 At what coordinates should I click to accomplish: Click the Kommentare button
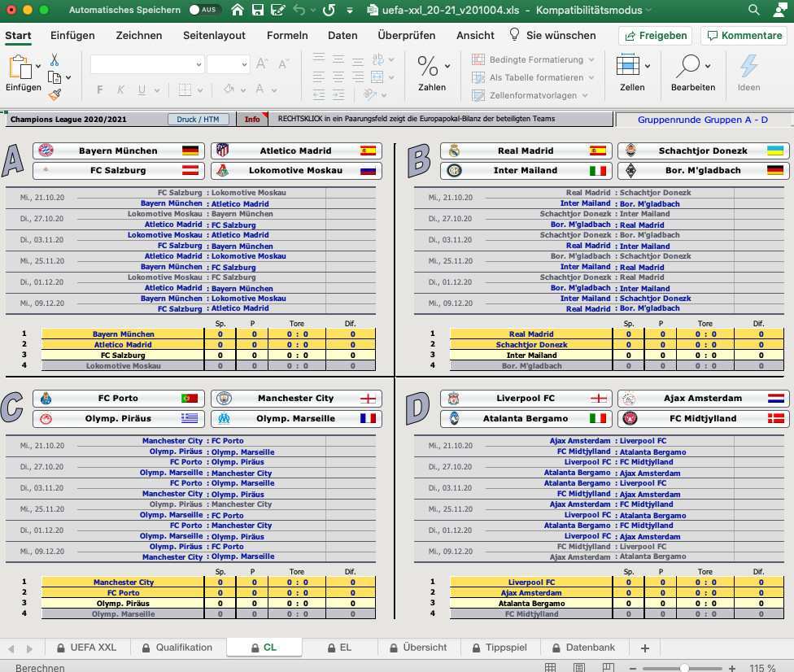click(x=744, y=36)
